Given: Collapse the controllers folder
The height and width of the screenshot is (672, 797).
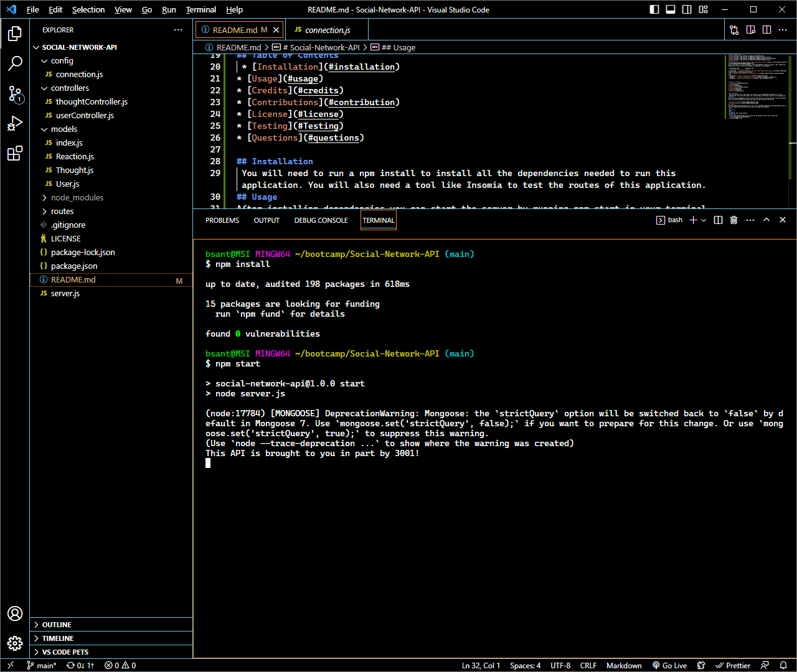Looking at the screenshot, I should [x=111, y=88].
